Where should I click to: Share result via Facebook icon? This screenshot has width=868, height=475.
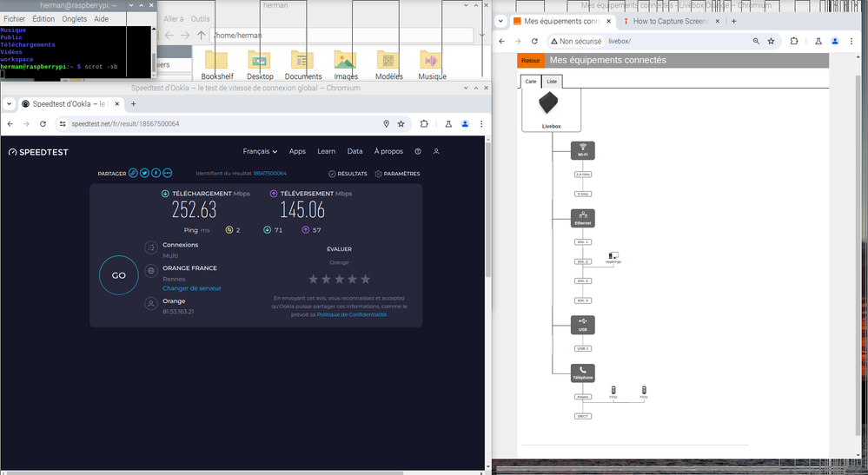click(x=156, y=173)
